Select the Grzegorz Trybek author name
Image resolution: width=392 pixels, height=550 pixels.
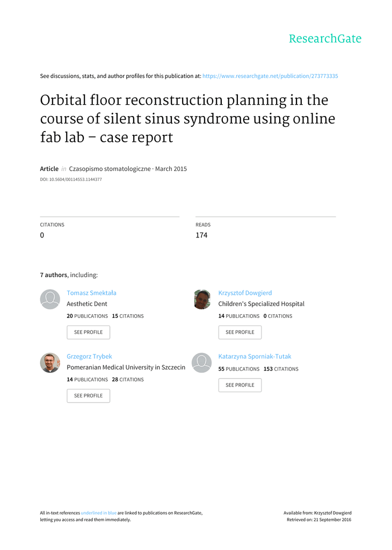(x=89, y=356)
